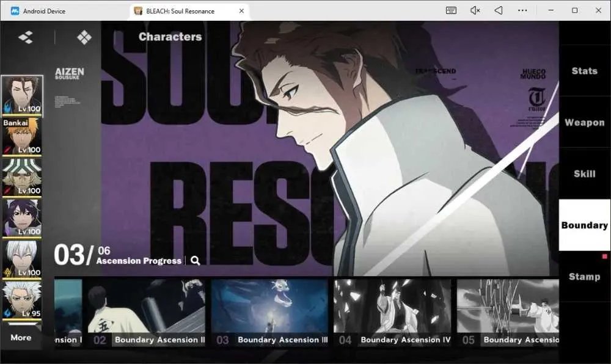Open the Boundary Ascension III card

tap(269, 313)
